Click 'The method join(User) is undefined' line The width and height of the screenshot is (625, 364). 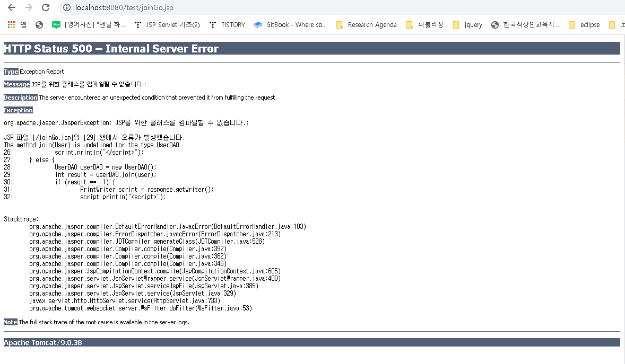(91, 145)
